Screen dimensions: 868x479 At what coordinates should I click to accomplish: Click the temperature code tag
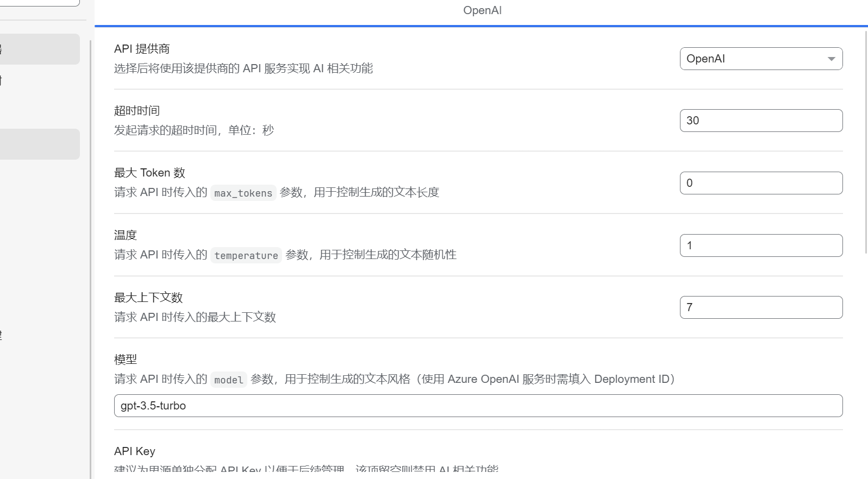(246, 256)
